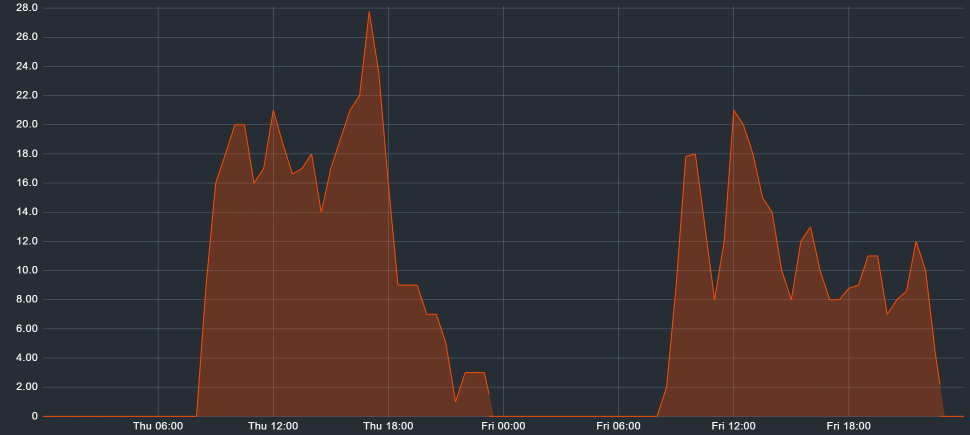Select the "Fri 00:00" time axis label
Screen dimensions: 970x435
[503, 426]
